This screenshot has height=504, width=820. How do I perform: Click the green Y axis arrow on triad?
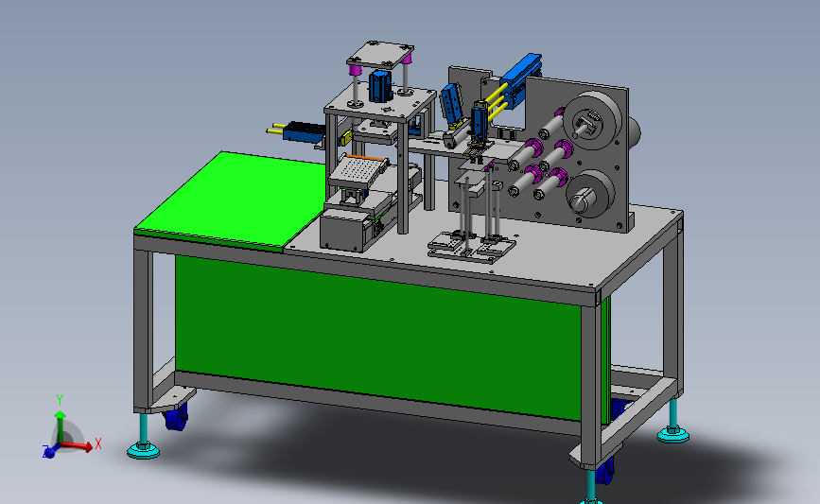[61, 426]
